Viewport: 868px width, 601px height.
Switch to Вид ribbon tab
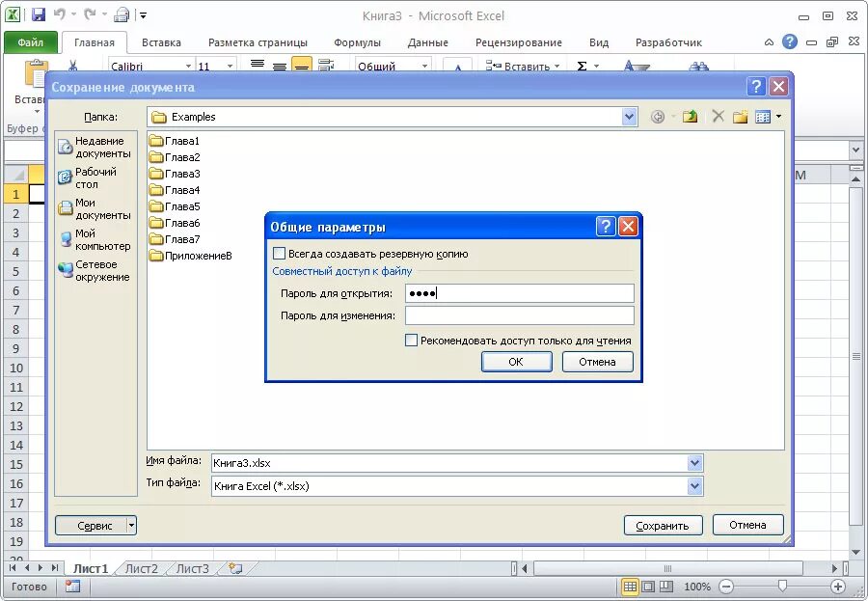pos(598,42)
